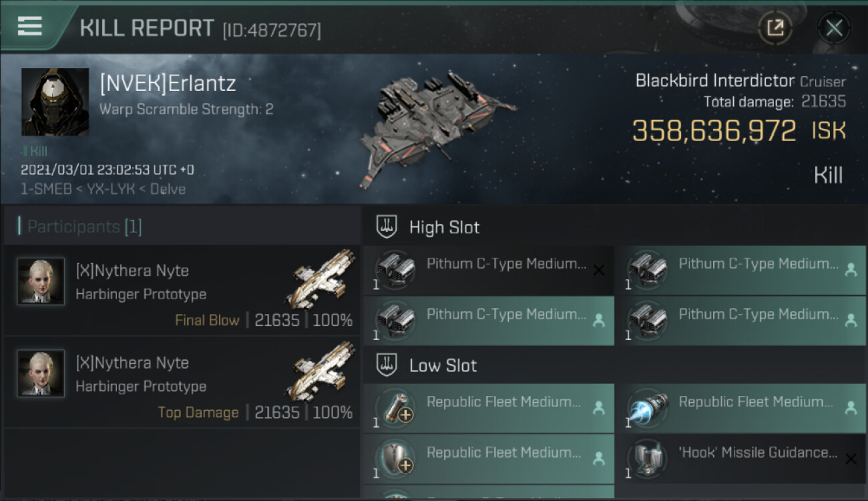Click Erlantz's pilot portrait

point(55,102)
